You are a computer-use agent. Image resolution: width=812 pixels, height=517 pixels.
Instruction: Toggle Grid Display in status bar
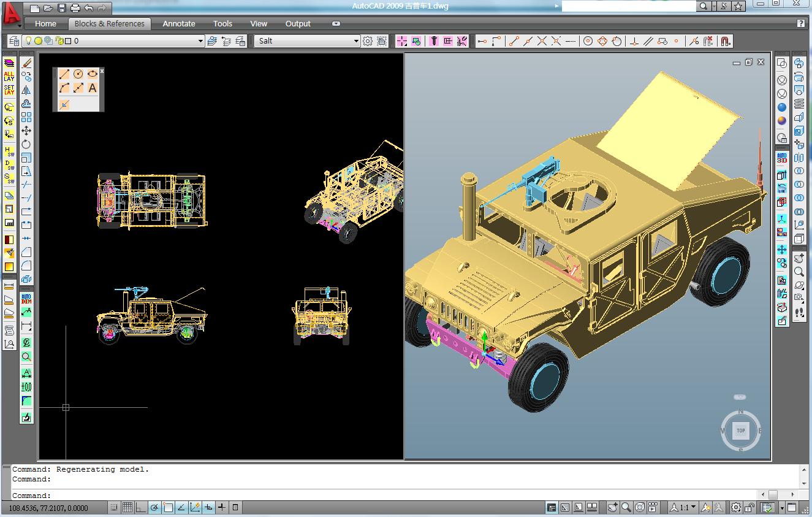(x=127, y=507)
